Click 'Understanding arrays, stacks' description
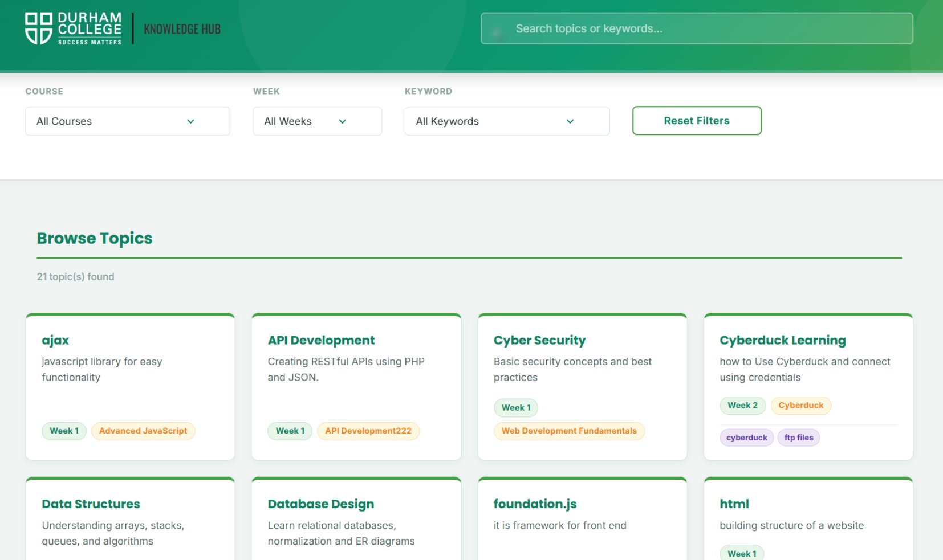The height and width of the screenshot is (560, 943). pos(113,533)
